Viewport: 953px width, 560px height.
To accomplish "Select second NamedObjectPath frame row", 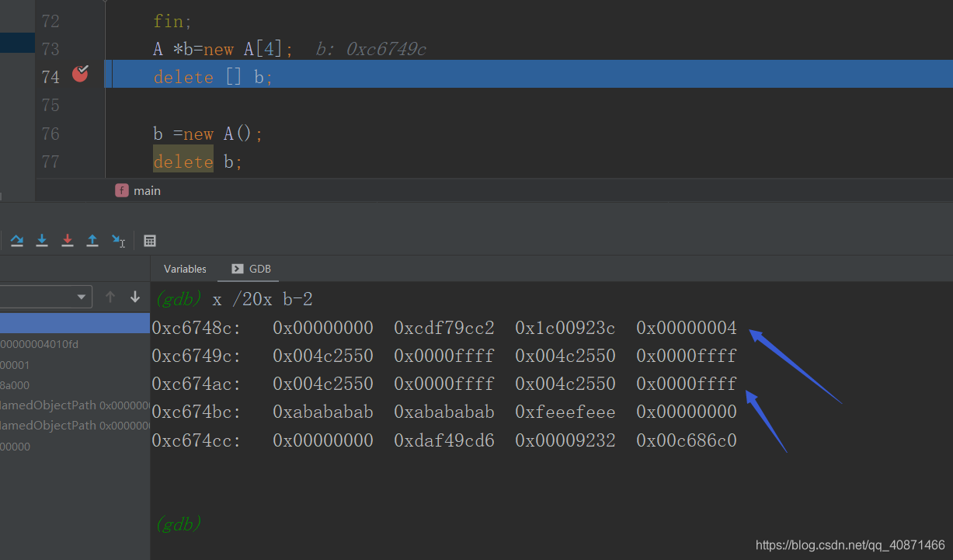I will pyautogui.click(x=75, y=426).
